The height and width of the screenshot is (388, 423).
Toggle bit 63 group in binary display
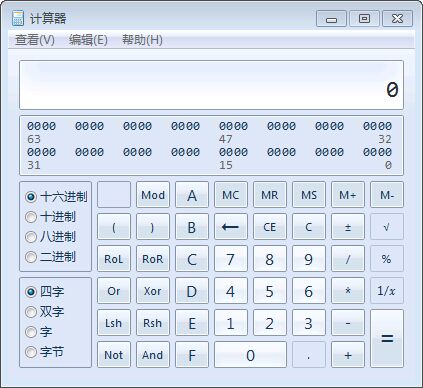coord(41,126)
